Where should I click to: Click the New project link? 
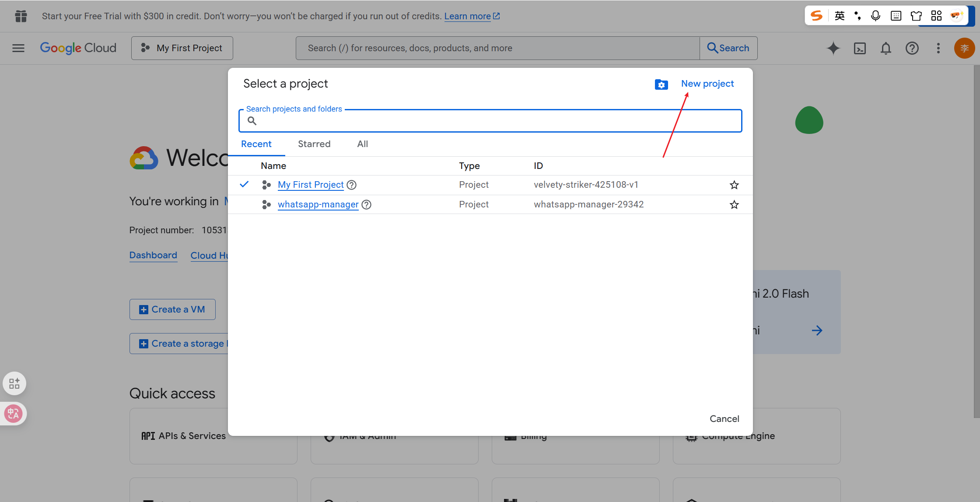point(707,84)
